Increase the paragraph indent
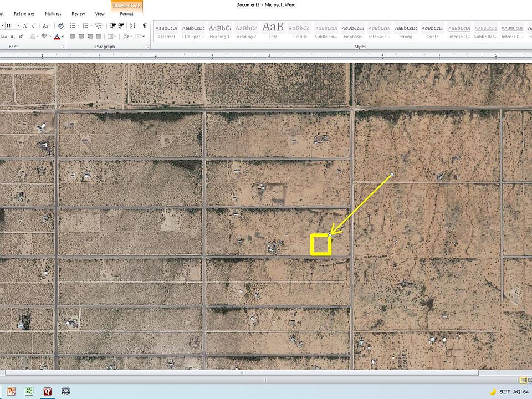This screenshot has width=532, height=399. 121,26
